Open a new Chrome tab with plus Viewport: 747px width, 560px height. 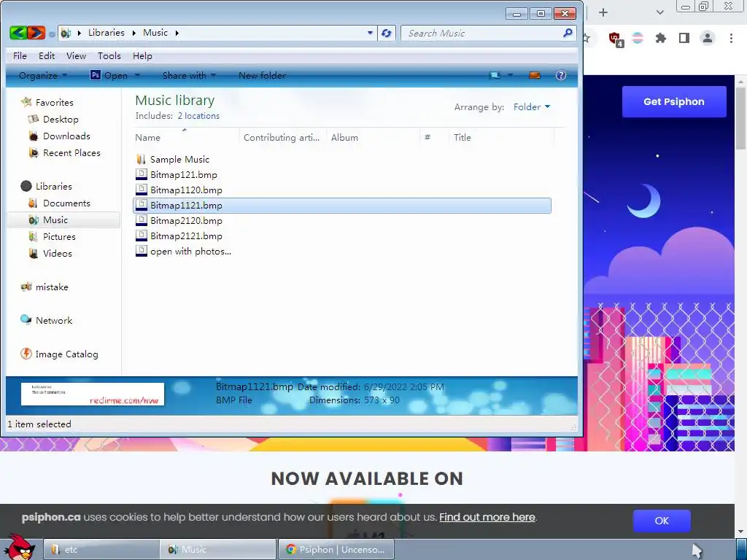coord(603,12)
